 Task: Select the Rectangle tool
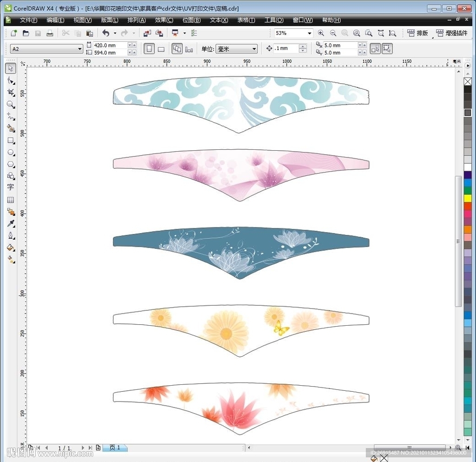click(x=11, y=140)
